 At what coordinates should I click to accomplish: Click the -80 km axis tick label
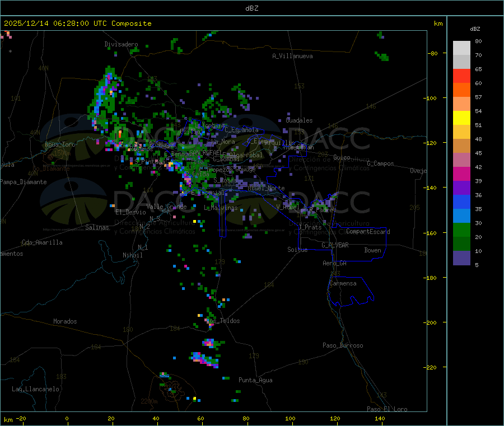(x=433, y=53)
